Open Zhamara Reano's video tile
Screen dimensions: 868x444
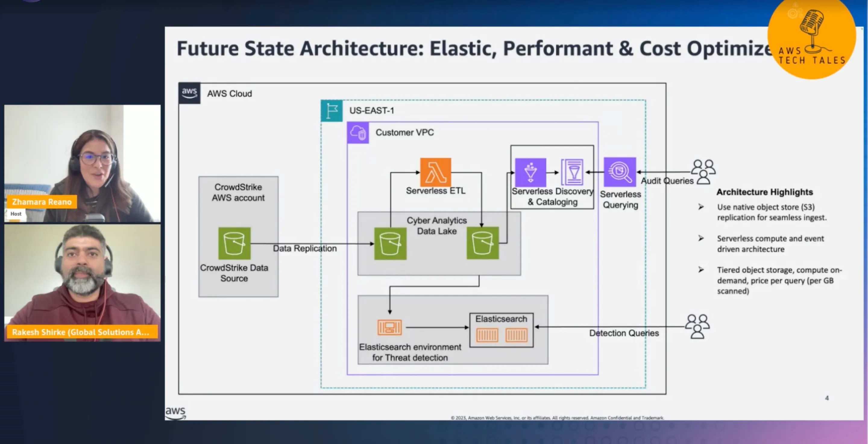(82, 163)
